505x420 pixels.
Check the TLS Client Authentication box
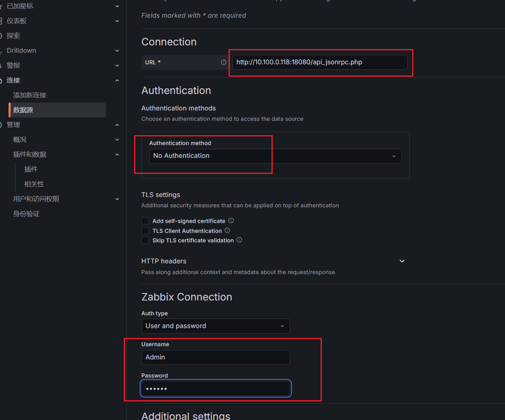click(145, 231)
